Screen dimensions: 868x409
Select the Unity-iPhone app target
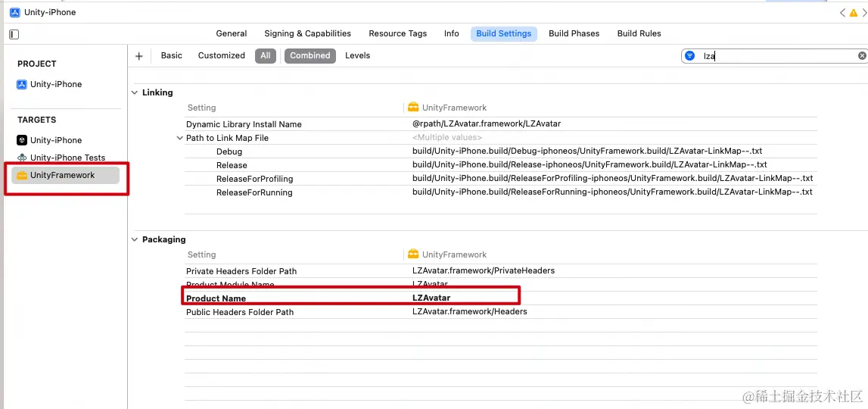coord(56,140)
